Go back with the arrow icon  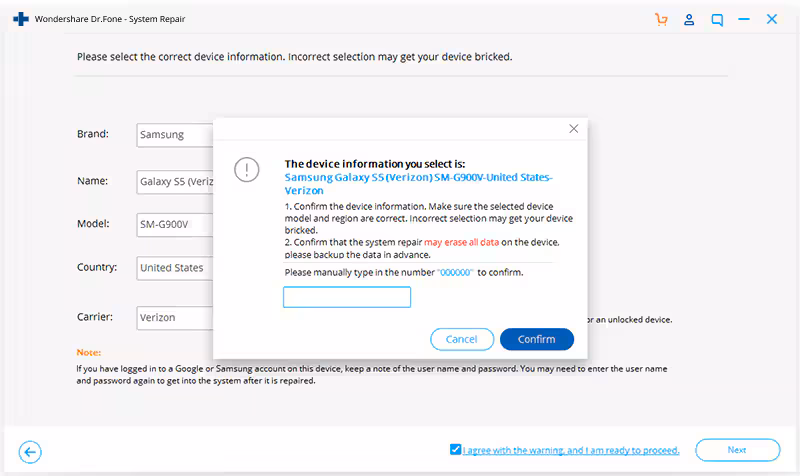click(30, 452)
